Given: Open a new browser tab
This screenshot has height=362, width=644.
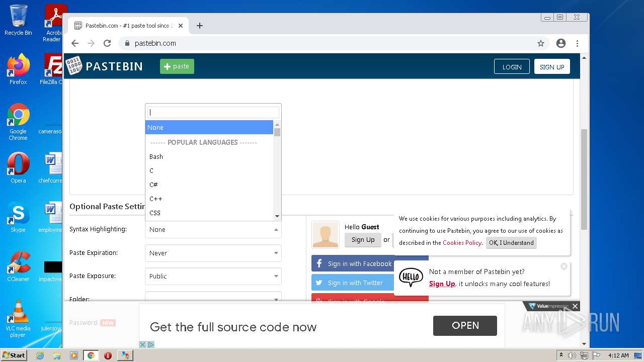Looking at the screenshot, I should point(200,26).
